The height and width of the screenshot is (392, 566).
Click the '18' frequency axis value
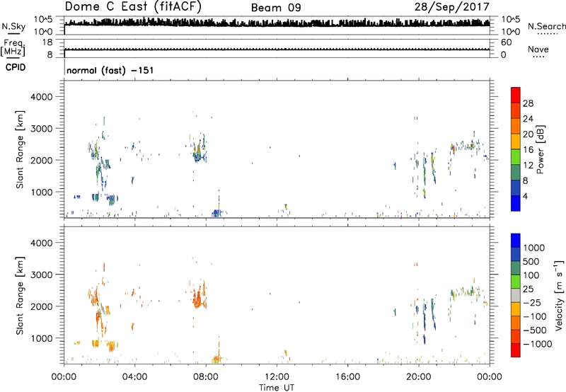tap(47, 42)
